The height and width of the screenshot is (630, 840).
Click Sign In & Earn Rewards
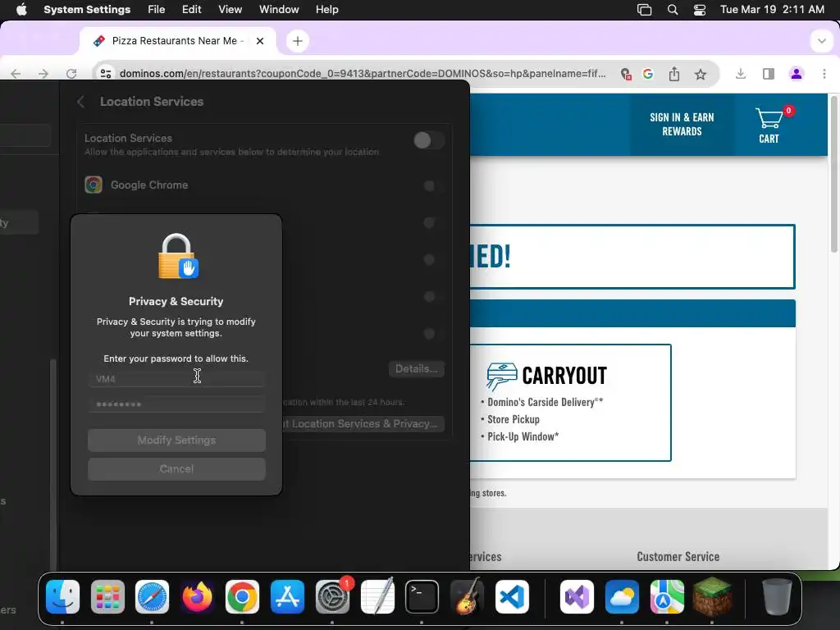[682, 125]
